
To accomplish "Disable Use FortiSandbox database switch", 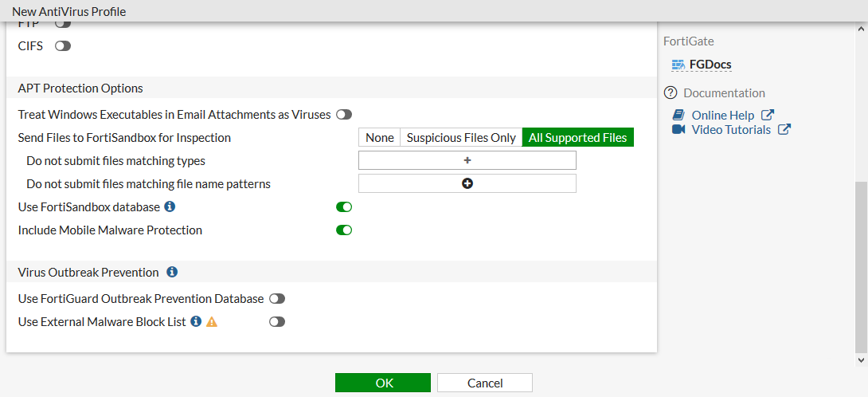I will tap(344, 207).
